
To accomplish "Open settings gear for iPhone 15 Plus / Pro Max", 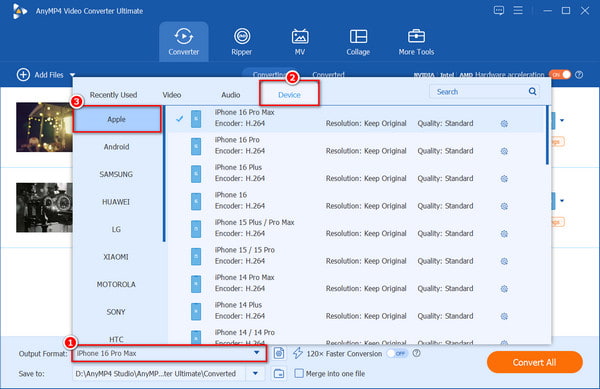I will (504, 234).
